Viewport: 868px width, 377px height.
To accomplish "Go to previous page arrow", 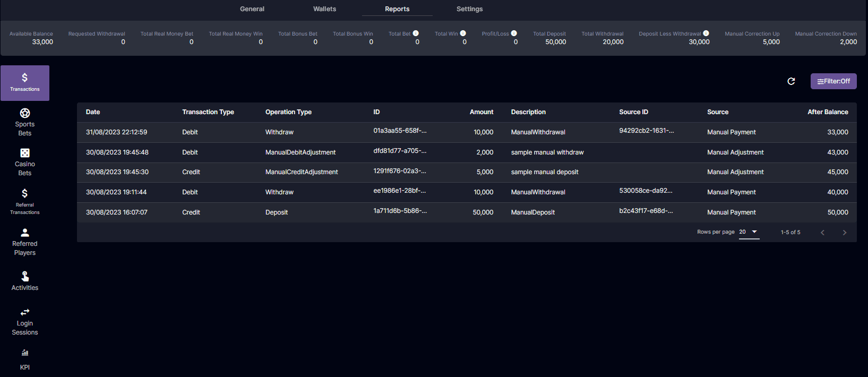I will tap(822, 233).
